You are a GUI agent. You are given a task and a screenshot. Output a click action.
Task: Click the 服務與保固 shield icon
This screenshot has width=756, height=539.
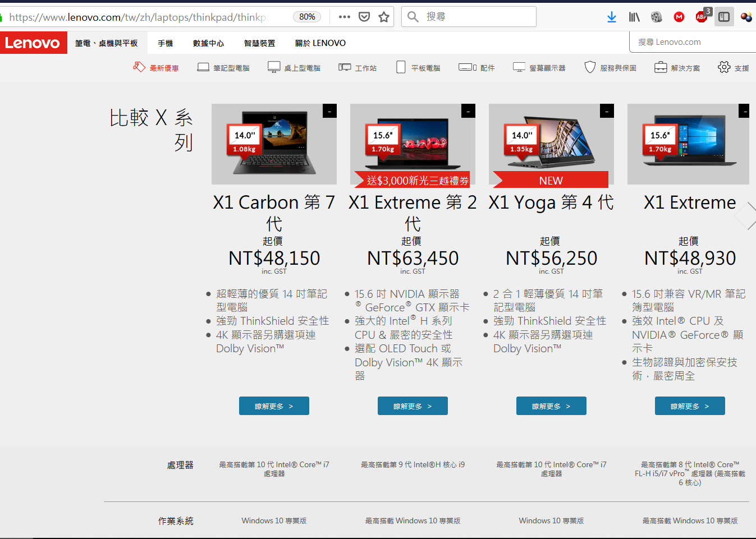click(590, 67)
